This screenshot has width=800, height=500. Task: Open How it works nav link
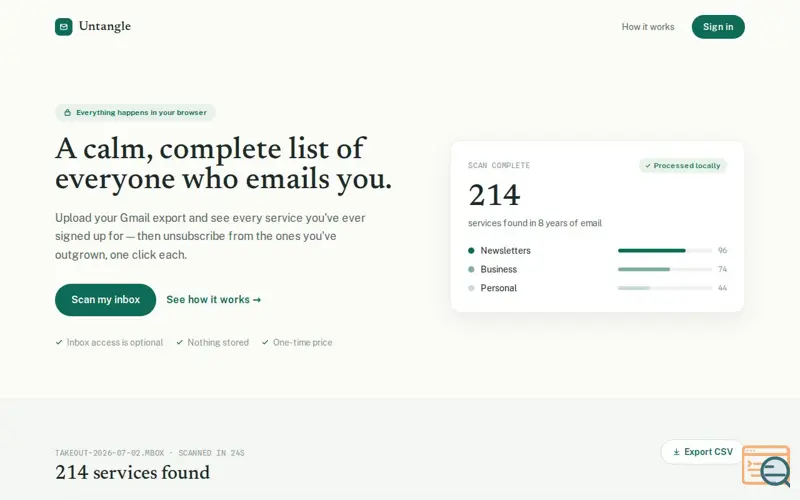click(648, 27)
